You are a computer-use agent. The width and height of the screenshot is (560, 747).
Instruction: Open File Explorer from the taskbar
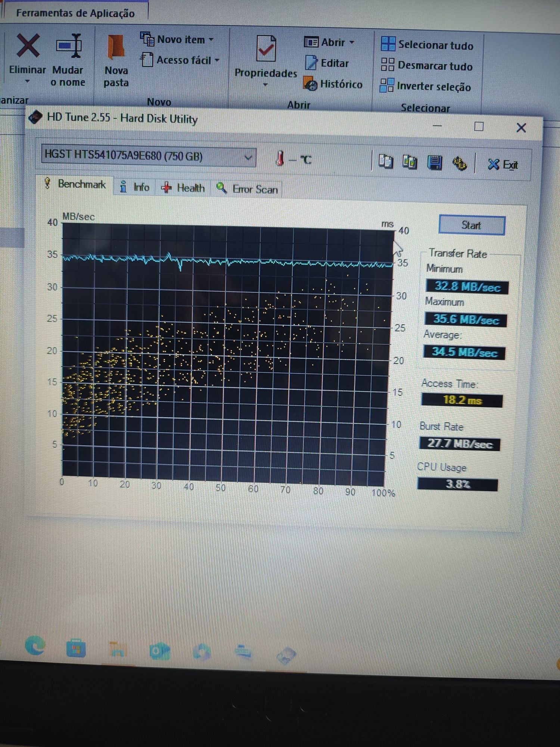117,650
